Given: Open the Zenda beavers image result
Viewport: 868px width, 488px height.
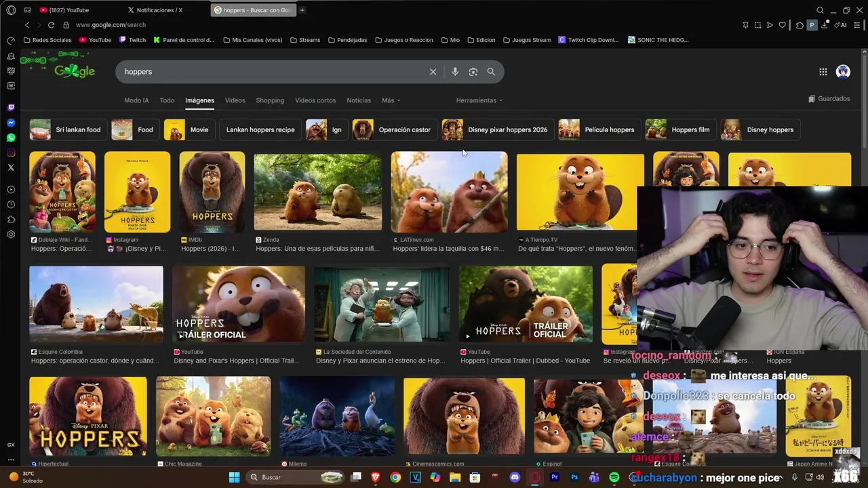Looking at the screenshot, I should (318, 192).
